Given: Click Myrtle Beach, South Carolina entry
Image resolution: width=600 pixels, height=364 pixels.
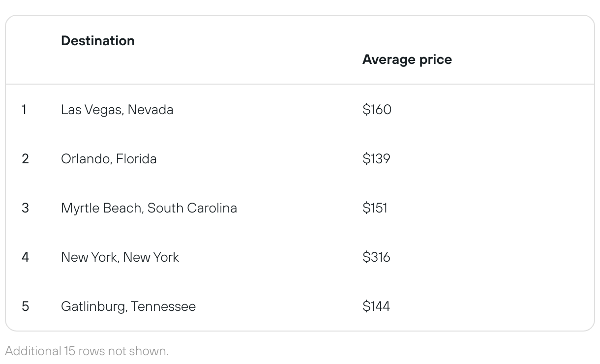Looking at the screenshot, I should [149, 208].
